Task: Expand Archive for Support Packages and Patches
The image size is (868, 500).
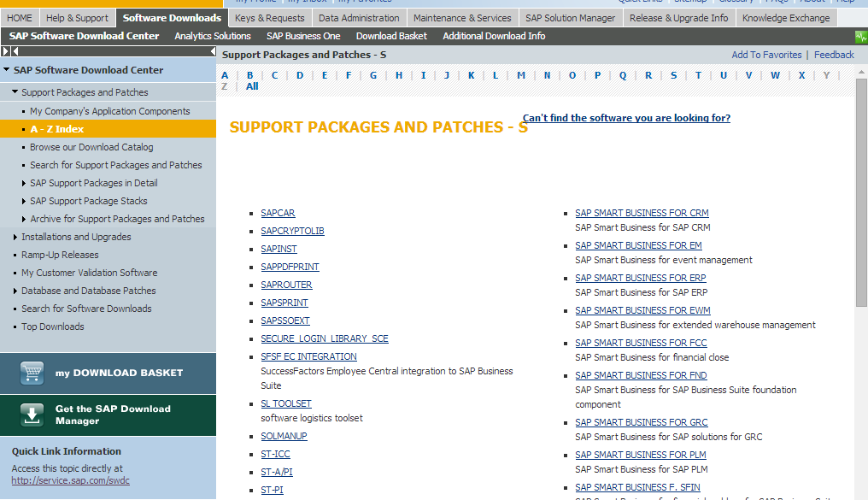Action: (x=25, y=219)
